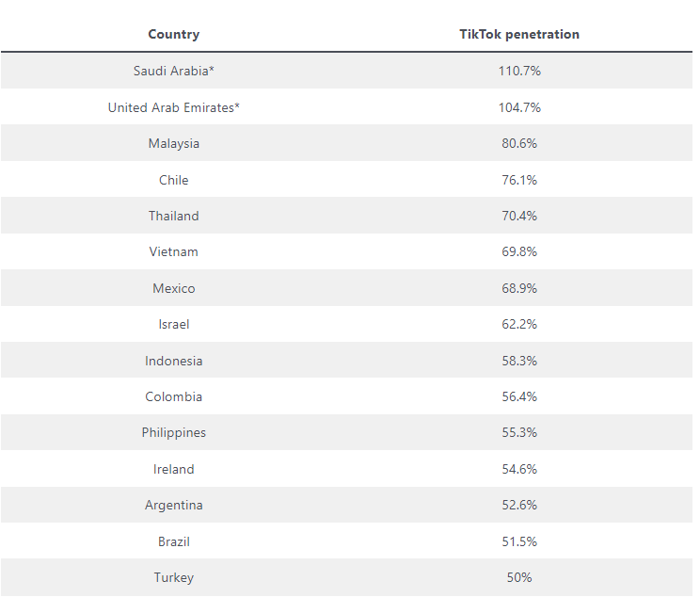This screenshot has width=700, height=597.
Task: Click the Brazil country cell
Action: [174, 541]
